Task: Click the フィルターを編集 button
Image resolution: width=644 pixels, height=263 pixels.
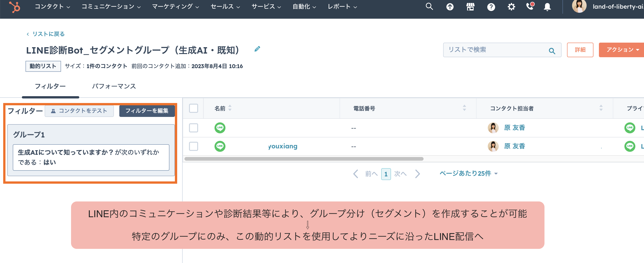Action: click(147, 111)
